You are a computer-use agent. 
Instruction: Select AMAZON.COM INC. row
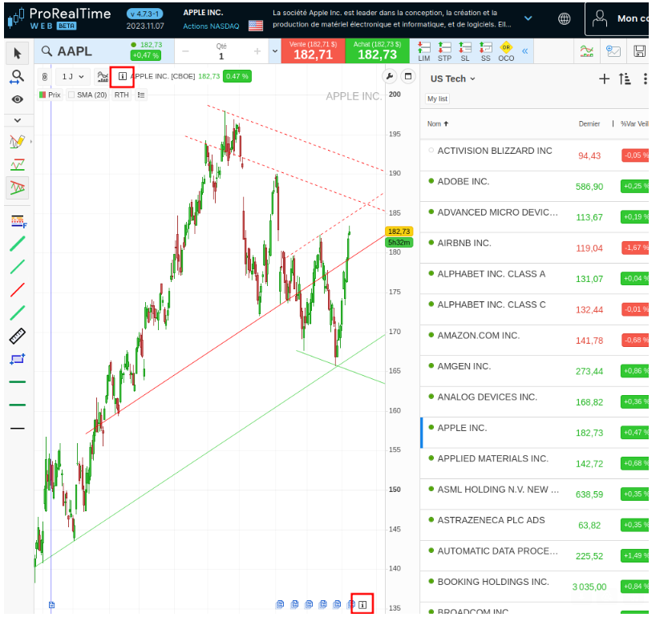coord(534,340)
